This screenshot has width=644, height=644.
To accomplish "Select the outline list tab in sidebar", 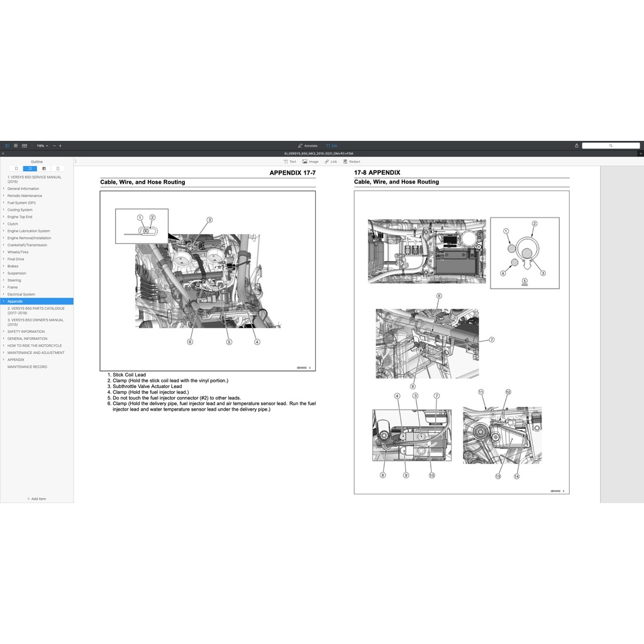I will coord(30,169).
